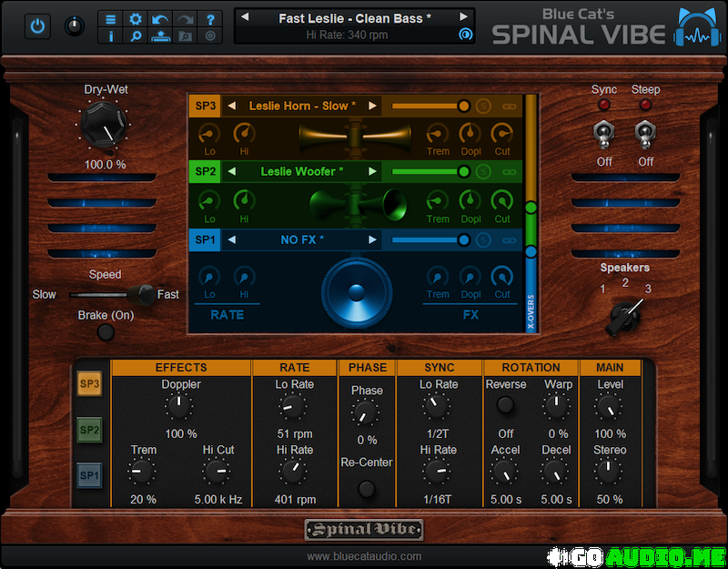Click the magnifier zoom icon in toolbar
728x569 pixels.
(x=136, y=36)
